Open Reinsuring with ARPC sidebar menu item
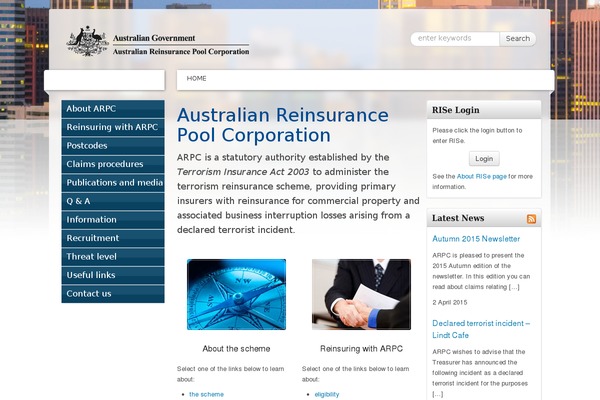600x400 pixels. tap(112, 128)
